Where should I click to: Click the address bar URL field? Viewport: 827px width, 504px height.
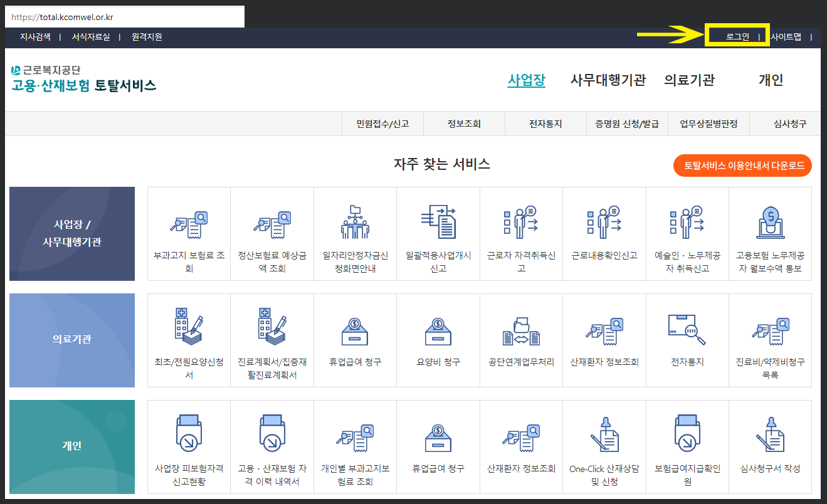click(x=125, y=17)
